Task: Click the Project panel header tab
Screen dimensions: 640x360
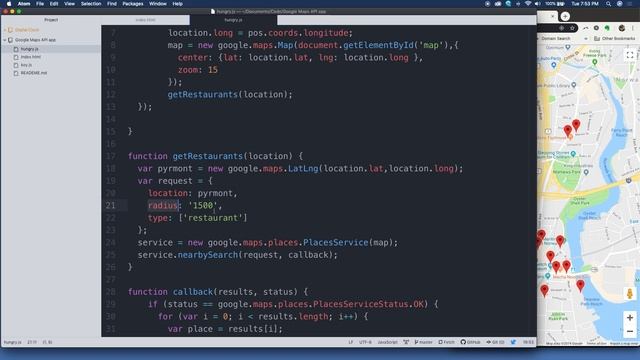Action: coord(51,20)
